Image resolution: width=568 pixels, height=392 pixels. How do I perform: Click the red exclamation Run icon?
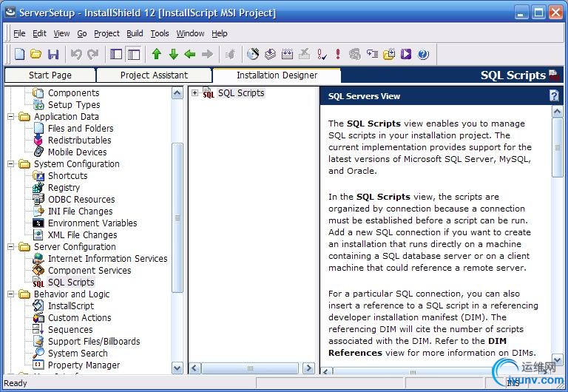(x=338, y=54)
